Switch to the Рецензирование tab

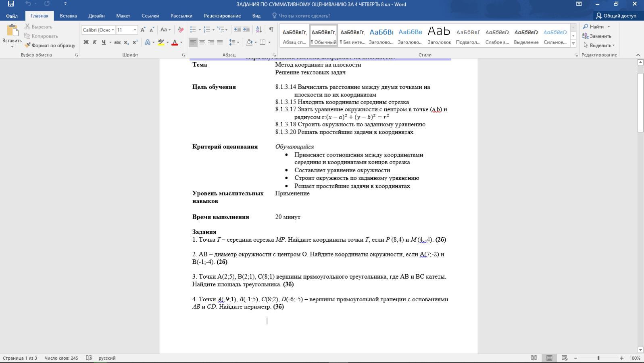coord(222,16)
